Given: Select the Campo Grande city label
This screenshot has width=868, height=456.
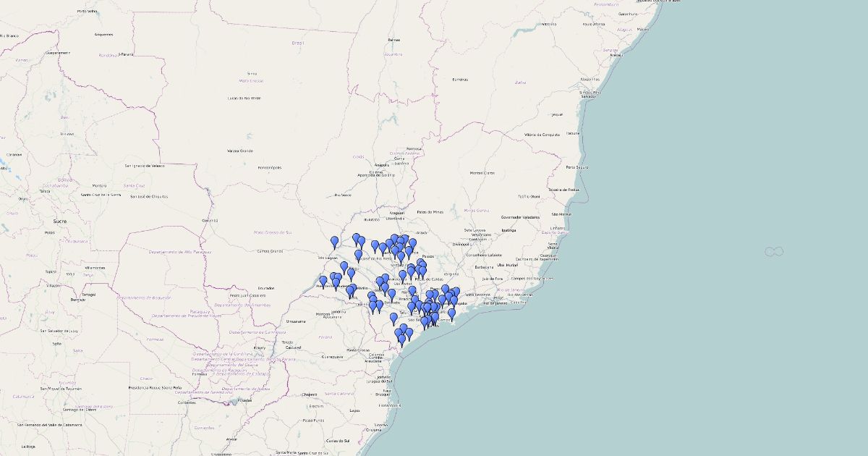Looking at the screenshot, I should click(x=270, y=251).
